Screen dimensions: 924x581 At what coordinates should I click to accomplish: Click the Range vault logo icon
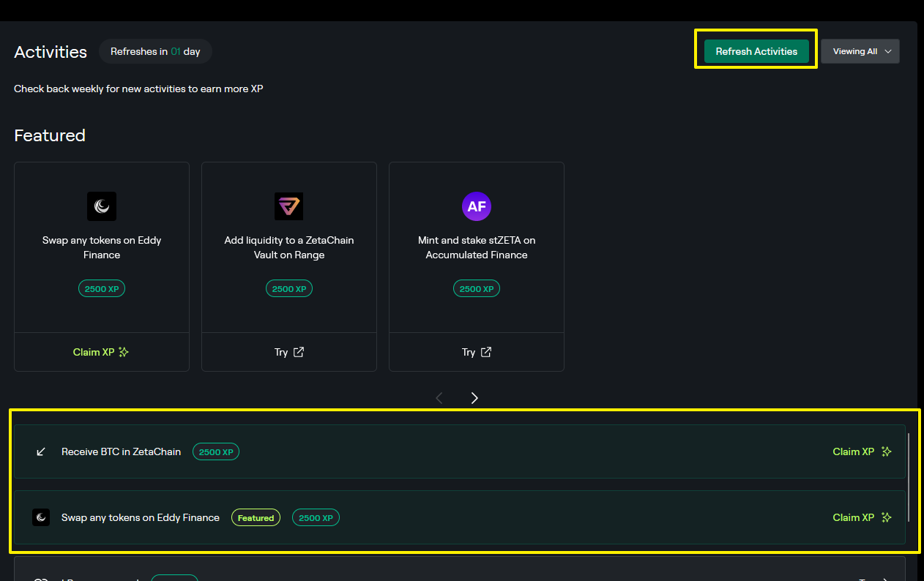[x=289, y=206]
